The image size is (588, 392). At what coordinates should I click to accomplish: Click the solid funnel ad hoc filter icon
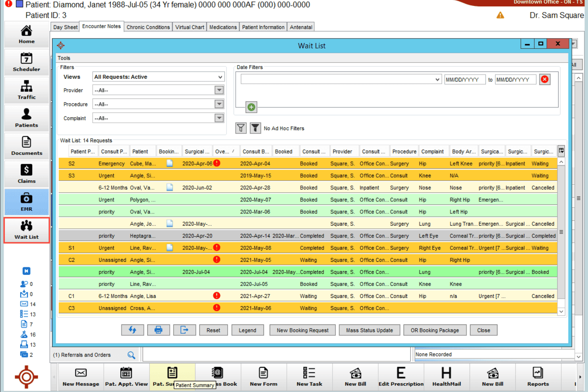(255, 128)
